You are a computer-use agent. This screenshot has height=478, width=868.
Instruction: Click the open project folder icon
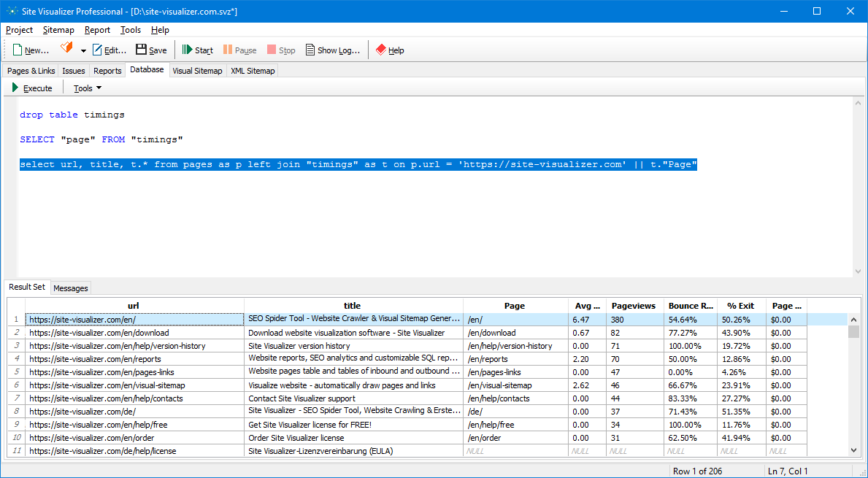(66, 49)
